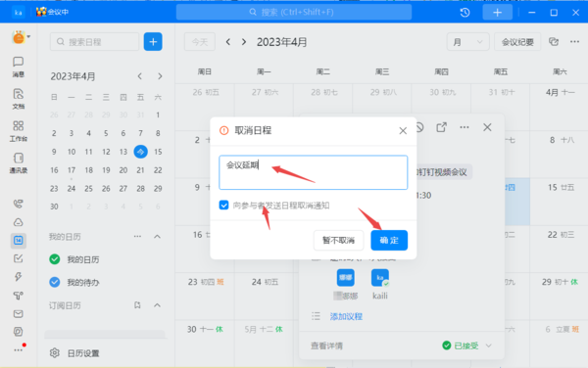Click the global search bar in title bar
Viewport: 588px width, 368px height.
(x=294, y=12)
